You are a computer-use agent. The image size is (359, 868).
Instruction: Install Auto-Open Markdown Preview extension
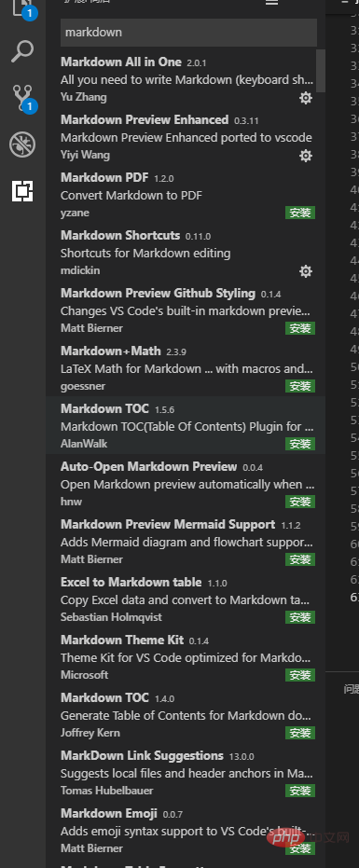point(300,502)
